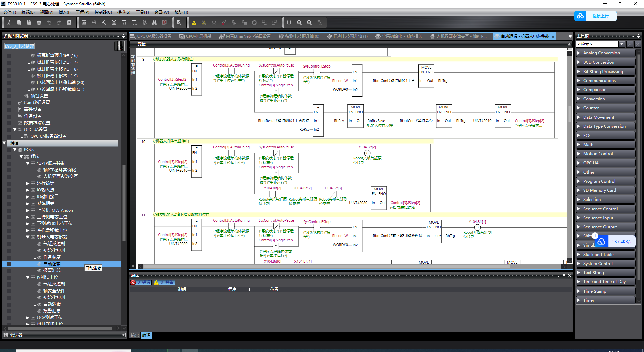The height and width of the screenshot is (352, 644).
Task: Switch to 全局初始化 - 系统相关 tab
Action: [x=399, y=36]
